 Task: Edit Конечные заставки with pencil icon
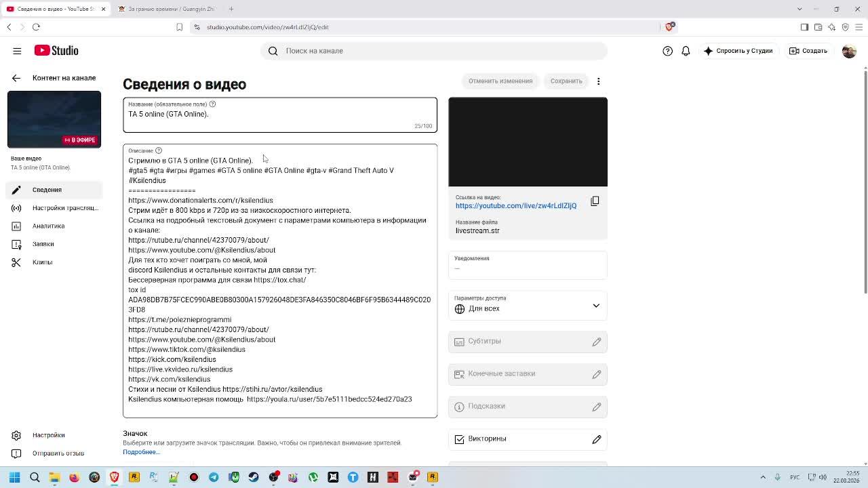pos(597,374)
